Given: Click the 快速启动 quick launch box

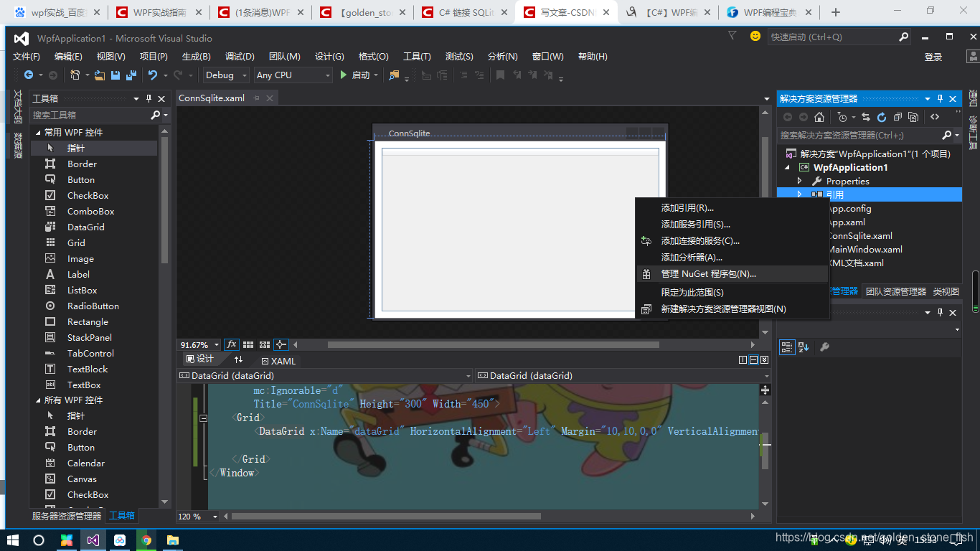Looking at the screenshot, I should point(834,37).
